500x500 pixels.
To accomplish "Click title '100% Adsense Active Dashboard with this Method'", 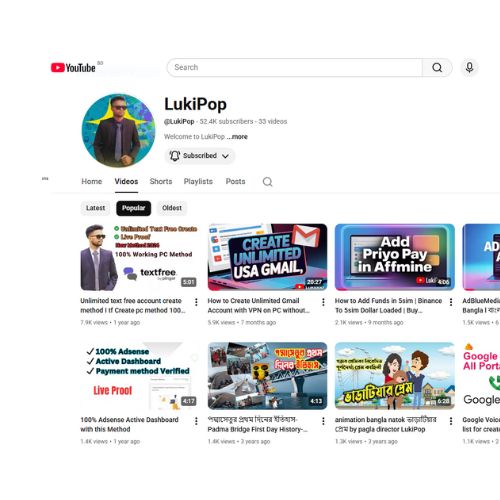I will [129, 424].
